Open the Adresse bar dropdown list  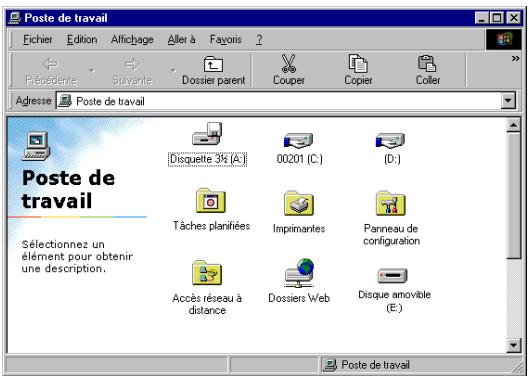click(x=508, y=100)
